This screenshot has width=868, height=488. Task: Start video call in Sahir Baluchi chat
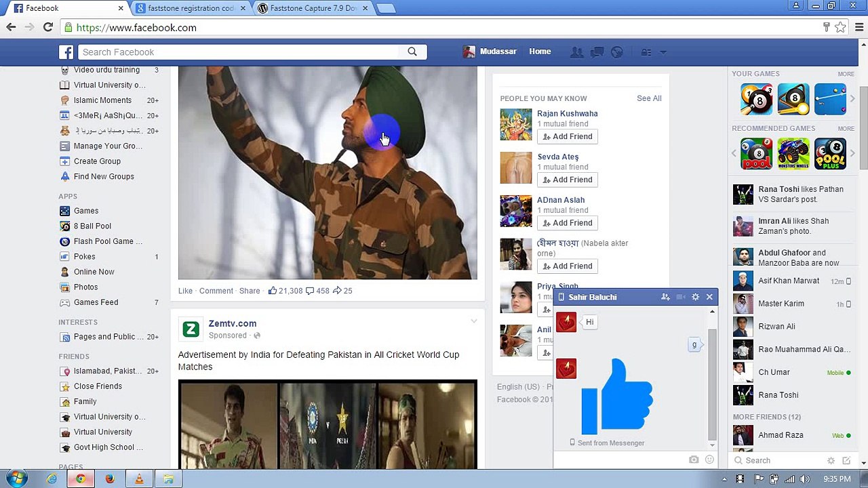pyautogui.click(x=681, y=297)
